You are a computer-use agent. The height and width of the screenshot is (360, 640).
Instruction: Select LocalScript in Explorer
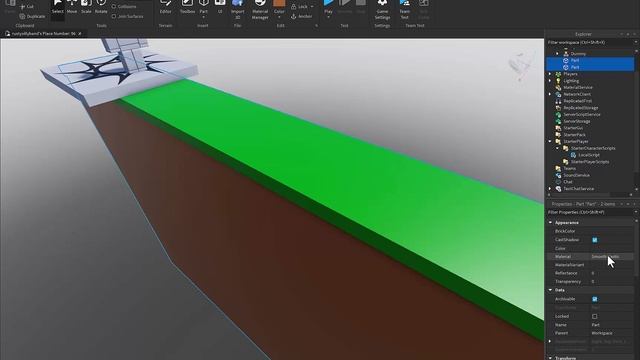(x=589, y=155)
